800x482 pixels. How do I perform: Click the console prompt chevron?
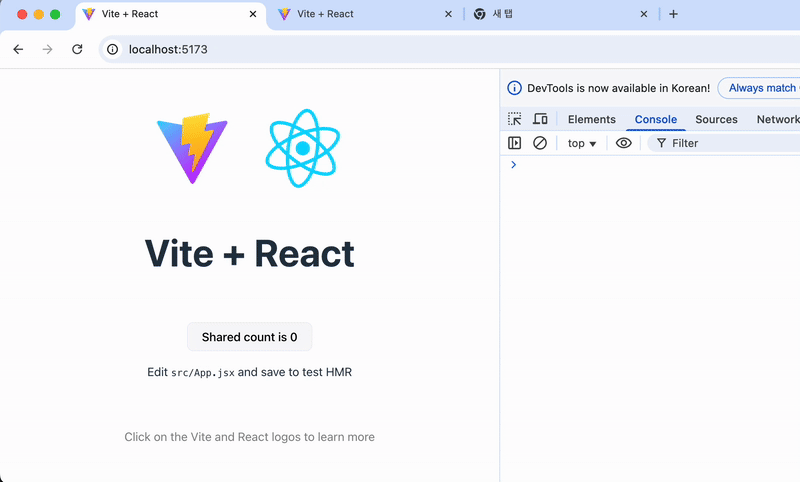514,164
